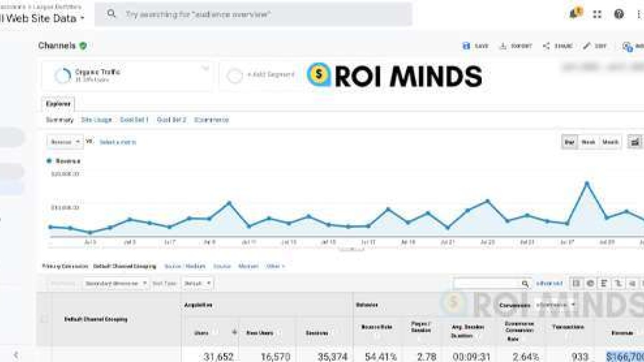Viewport: 644px width, 362px height.
Task: Sort by the Ecommerce Conversion Rate header
Action: pos(520,331)
